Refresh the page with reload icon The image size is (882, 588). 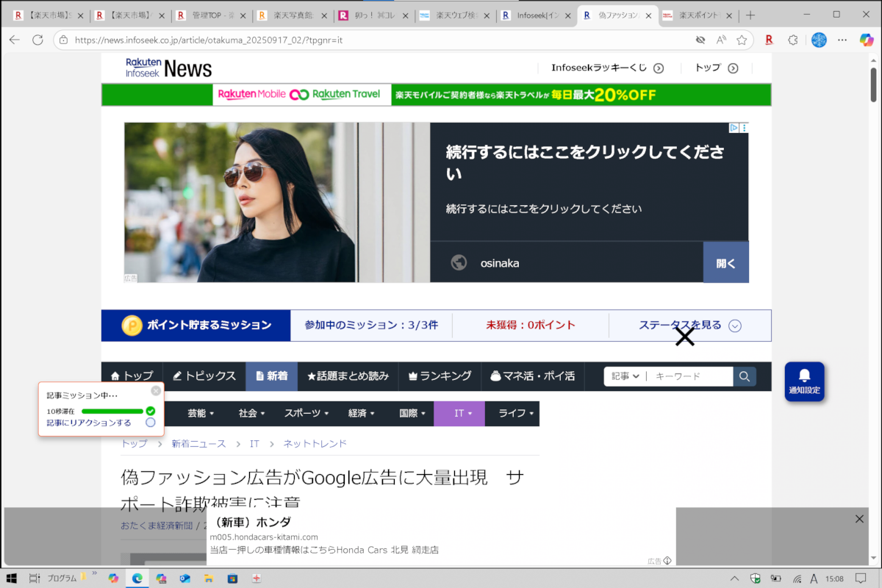[x=37, y=40]
